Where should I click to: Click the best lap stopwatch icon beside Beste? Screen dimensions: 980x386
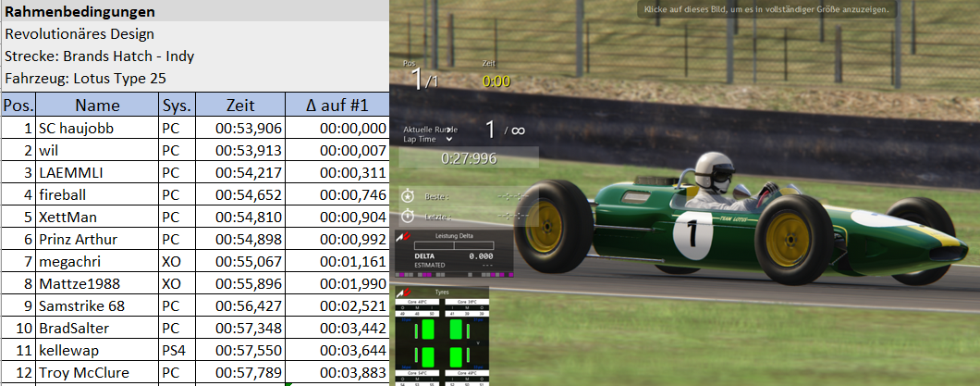coord(408,196)
